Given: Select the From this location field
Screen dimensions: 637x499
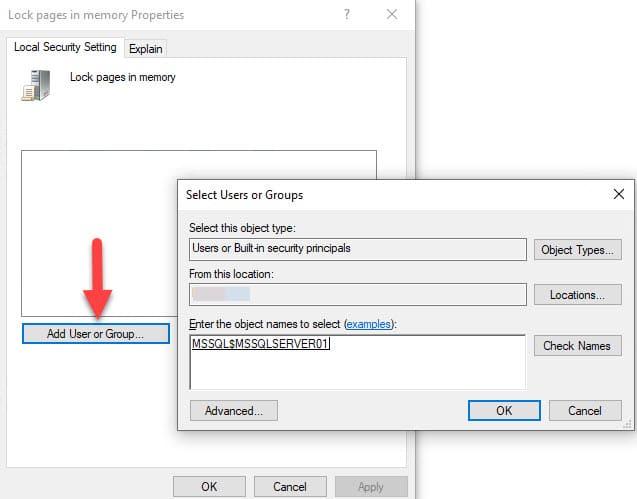Looking at the screenshot, I should click(358, 295).
